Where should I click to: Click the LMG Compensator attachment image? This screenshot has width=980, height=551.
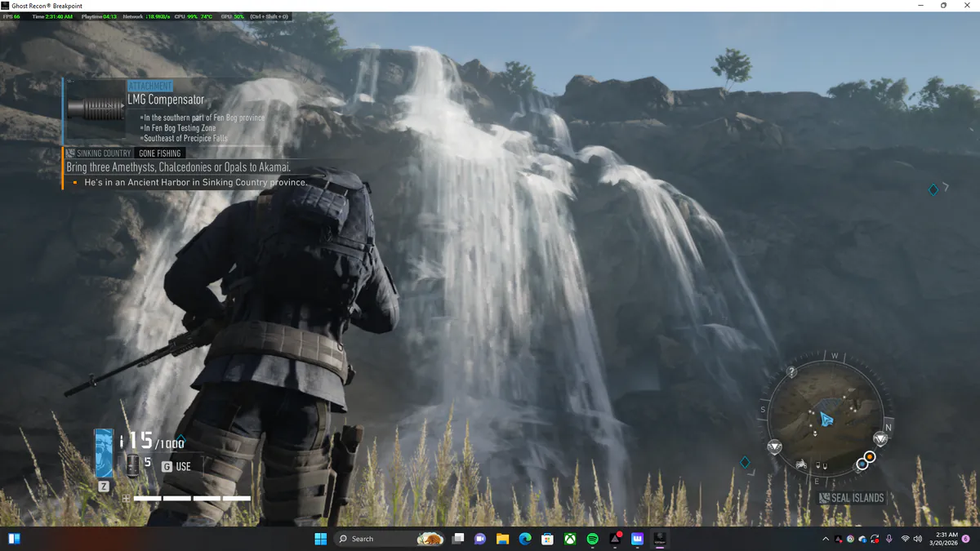(x=96, y=109)
